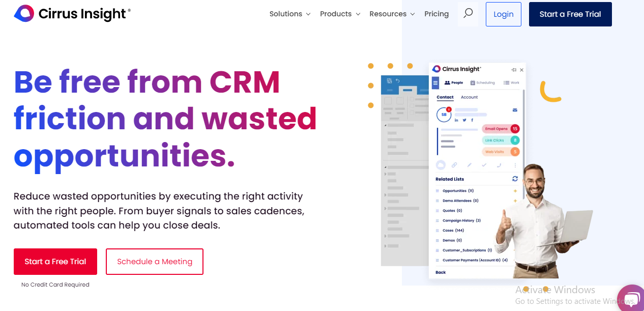Open the search magnifier in the header
Screen dimensions: 644x311
(x=468, y=14)
